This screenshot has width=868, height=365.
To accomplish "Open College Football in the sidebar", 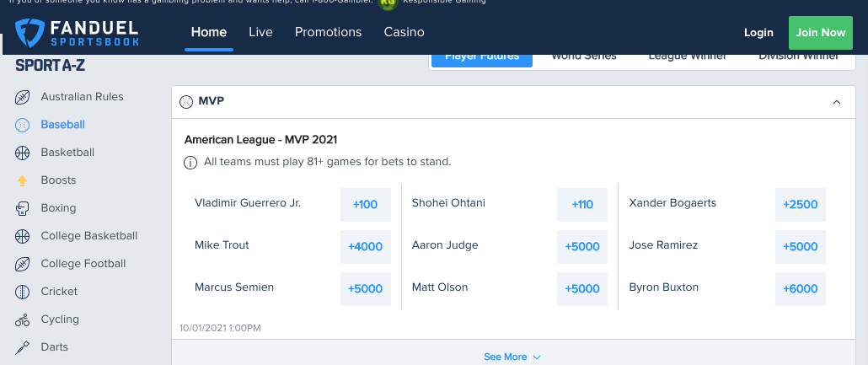I will pyautogui.click(x=83, y=264).
